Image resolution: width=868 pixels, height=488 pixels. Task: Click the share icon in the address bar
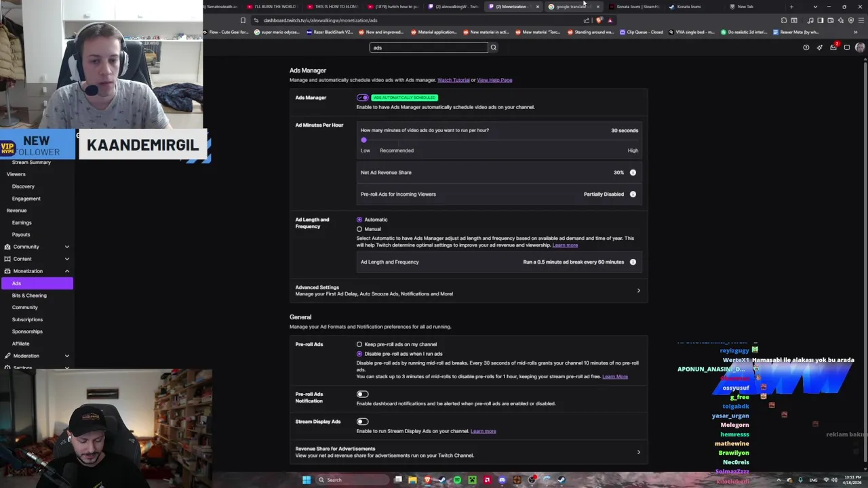pyautogui.click(x=587, y=20)
